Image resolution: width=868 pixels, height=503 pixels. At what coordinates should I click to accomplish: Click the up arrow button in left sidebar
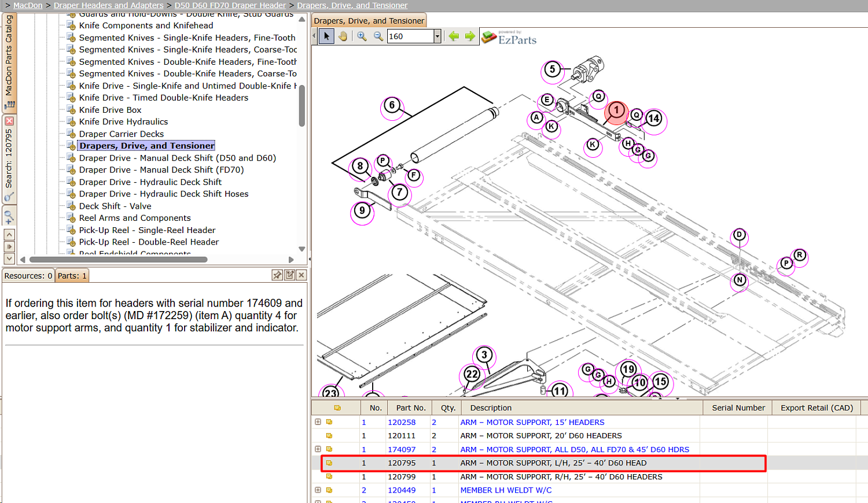tap(9, 235)
